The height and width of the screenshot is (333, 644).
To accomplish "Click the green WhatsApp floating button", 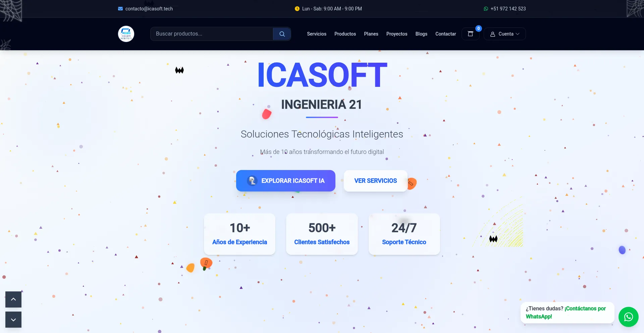I will point(628,317).
